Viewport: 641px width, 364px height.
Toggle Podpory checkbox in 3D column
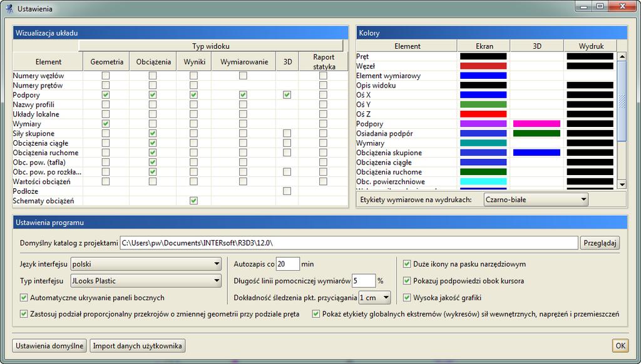(287, 95)
